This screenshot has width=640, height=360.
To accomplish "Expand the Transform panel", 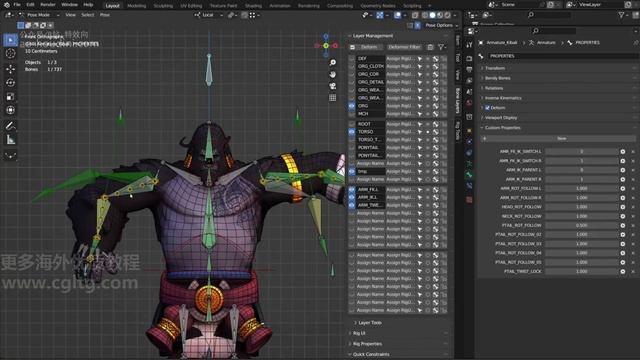I will pos(495,68).
